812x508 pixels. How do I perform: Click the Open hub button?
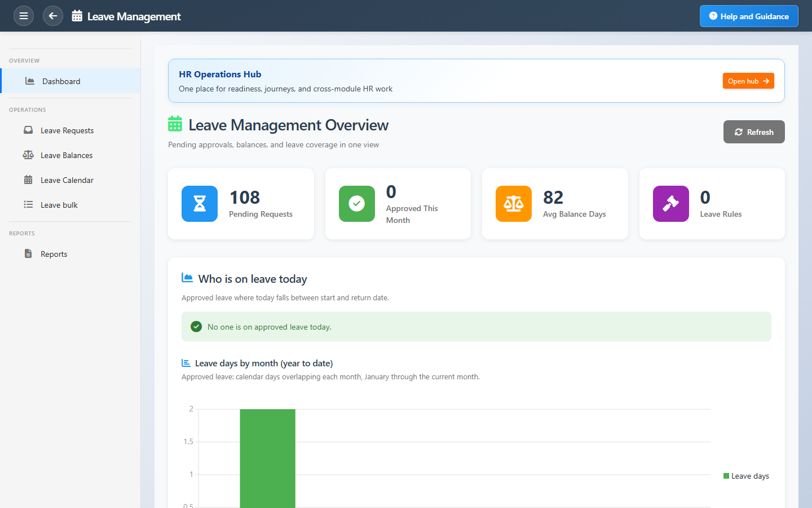tap(748, 81)
